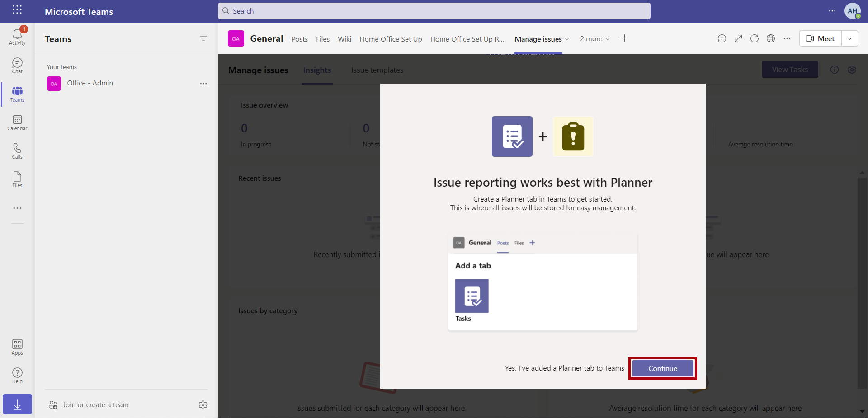Click the View Tasks button
The image size is (868, 418).
coord(790,70)
